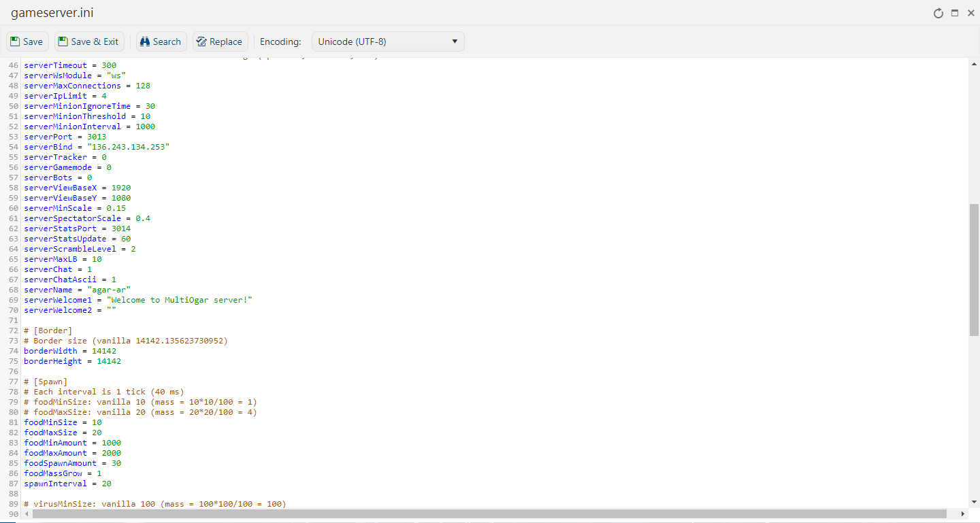The image size is (980, 523).
Task: Click the Save floppy disk button
Action: click(27, 41)
